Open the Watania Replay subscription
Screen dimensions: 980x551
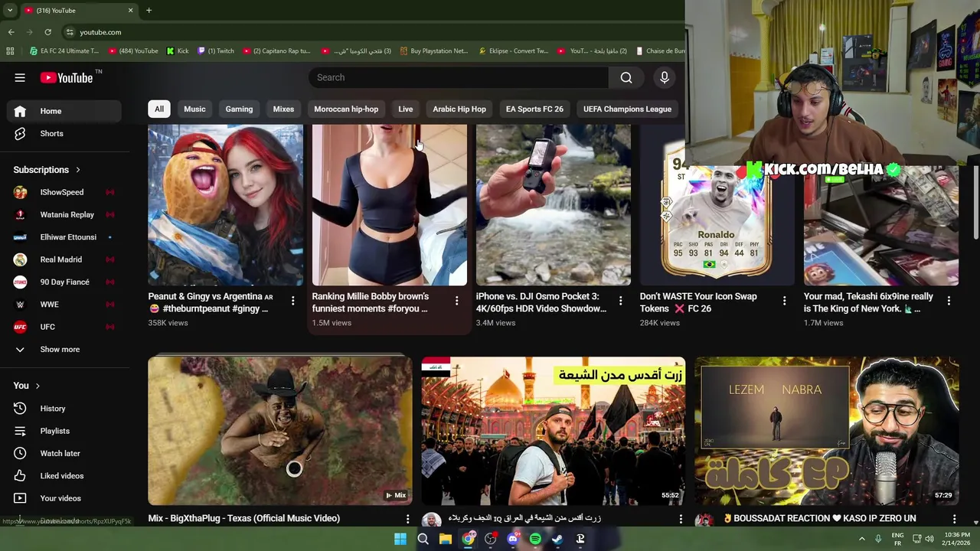click(x=66, y=214)
